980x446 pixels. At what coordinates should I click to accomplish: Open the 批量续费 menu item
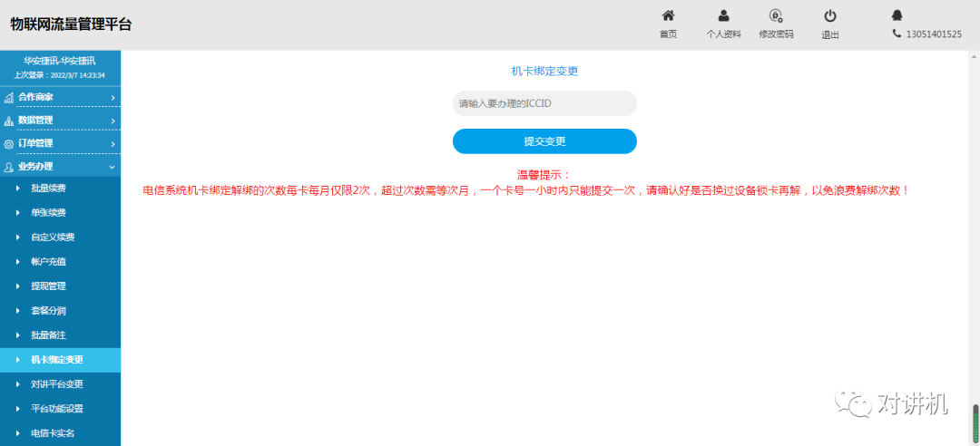tap(60, 188)
